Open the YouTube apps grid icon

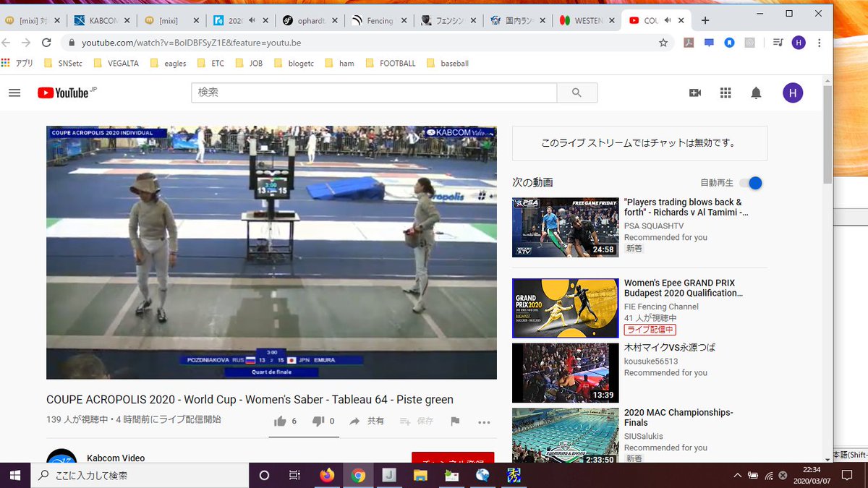coord(726,93)
